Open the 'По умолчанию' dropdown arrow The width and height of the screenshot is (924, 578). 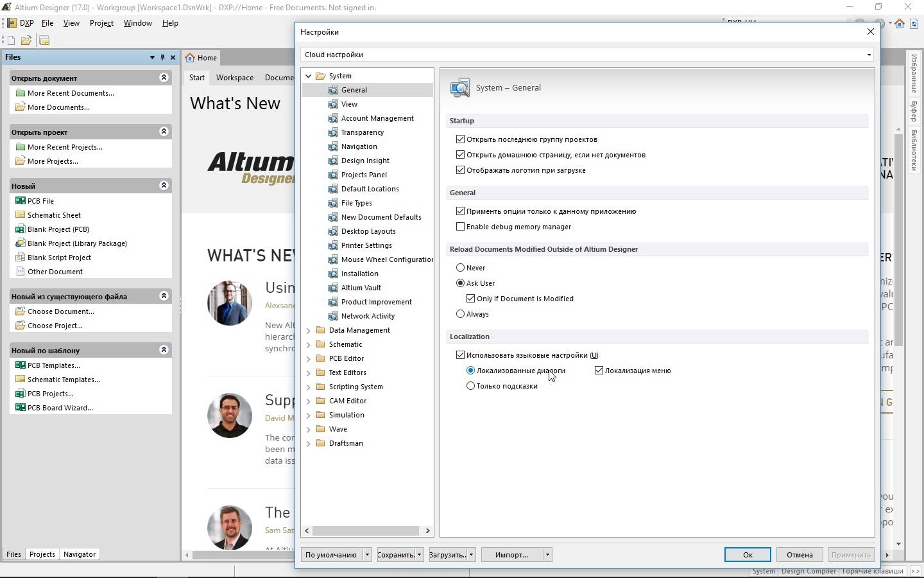pos(367,555)
